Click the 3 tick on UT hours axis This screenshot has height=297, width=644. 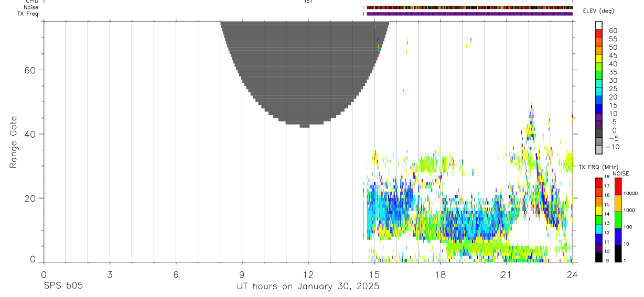coord(110,274)
